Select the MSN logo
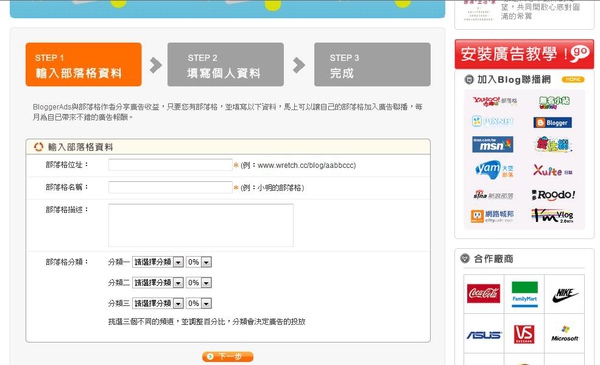Screen dimensions: 600x365 coord(492,145)
